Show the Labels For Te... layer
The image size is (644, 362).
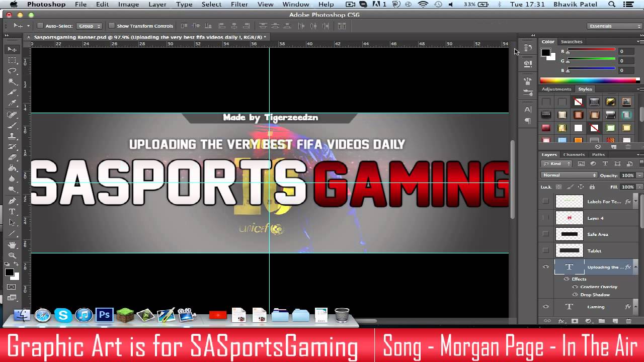pos(545,202)
